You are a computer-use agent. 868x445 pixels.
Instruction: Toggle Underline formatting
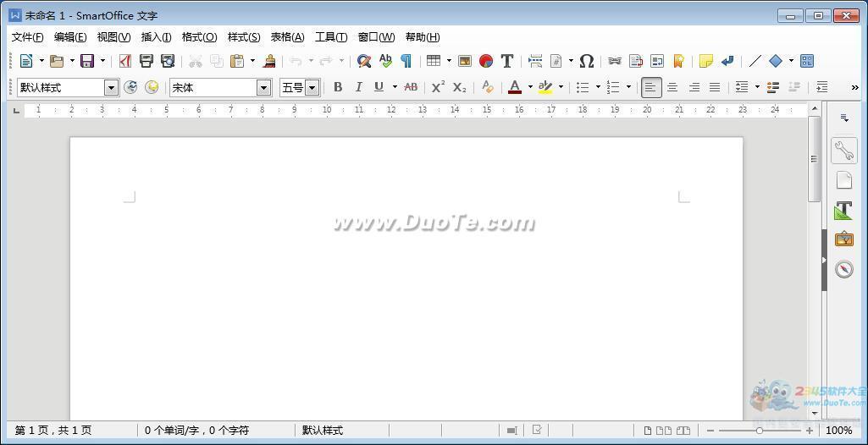point(379,87)
